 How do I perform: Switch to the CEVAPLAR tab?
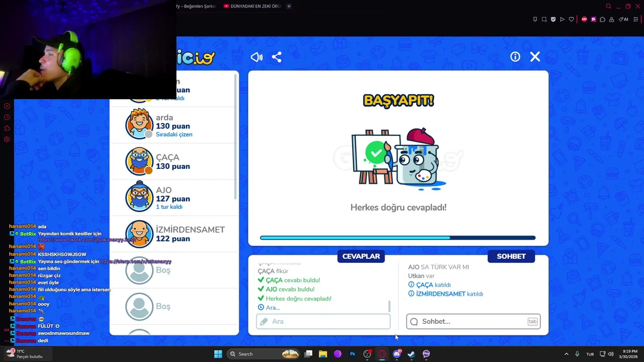361,256
